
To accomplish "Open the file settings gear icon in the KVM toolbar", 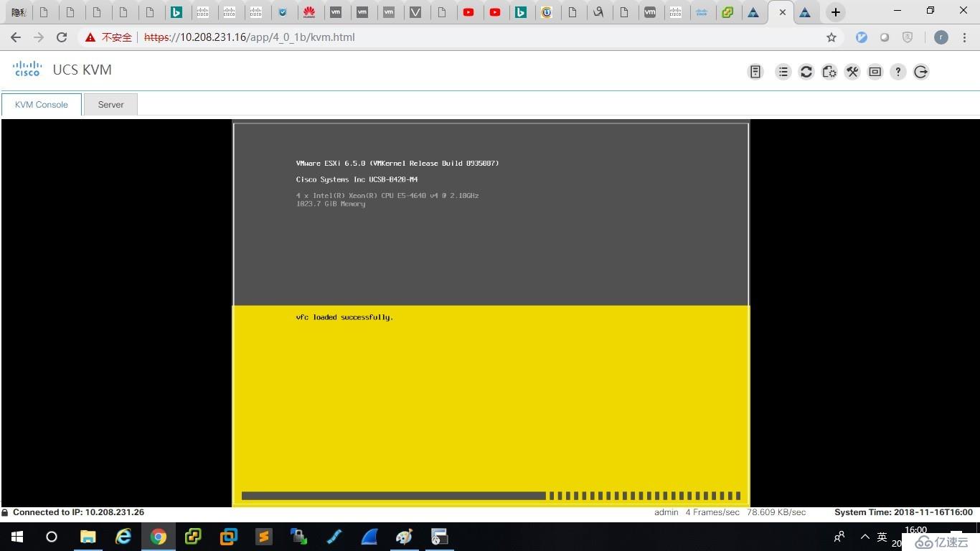I will coord(829,72).
